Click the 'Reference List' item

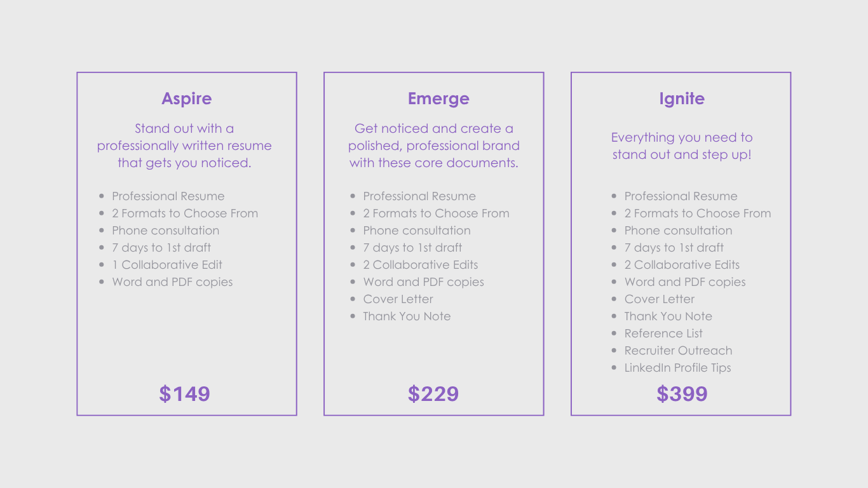663,334
